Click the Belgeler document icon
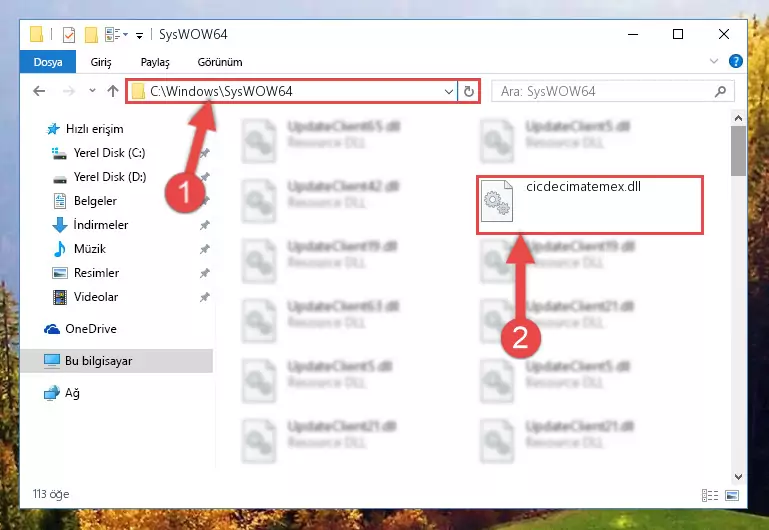Viewport: 769px width, 530px height. pyautogui.click(x=59, y=201)
